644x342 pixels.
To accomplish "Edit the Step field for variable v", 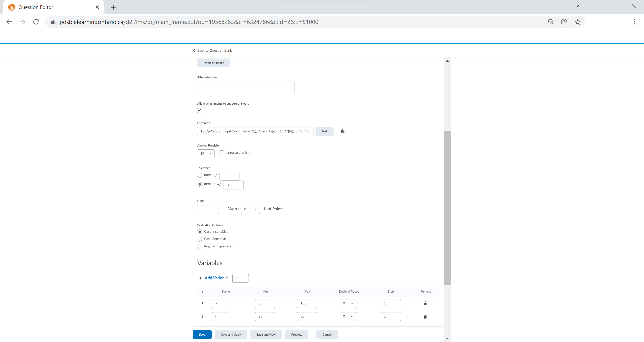I will coord(391,303).
